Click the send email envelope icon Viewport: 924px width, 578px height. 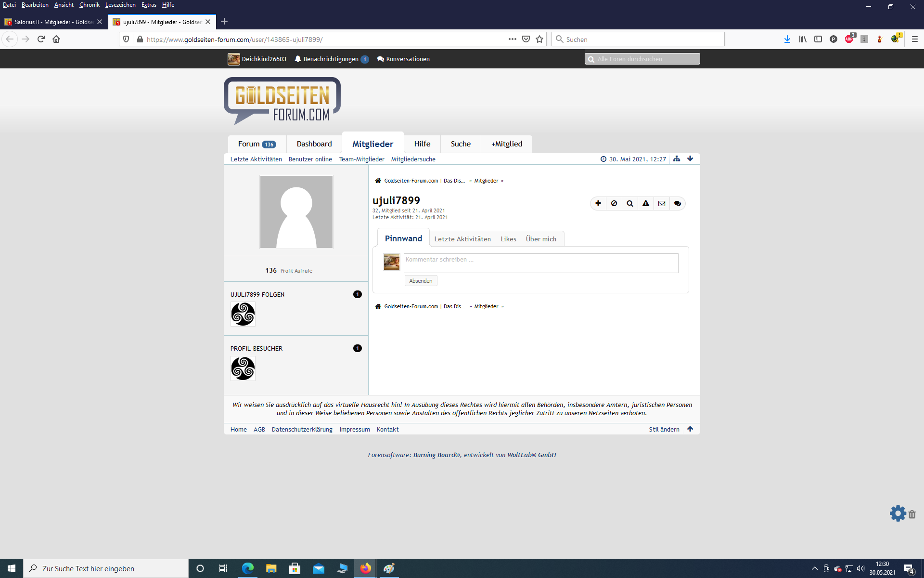point(662,203)
